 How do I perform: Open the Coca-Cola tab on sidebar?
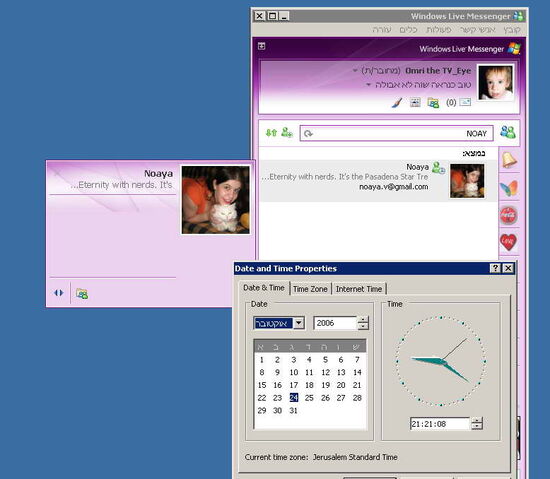click(x=508, y=215)
